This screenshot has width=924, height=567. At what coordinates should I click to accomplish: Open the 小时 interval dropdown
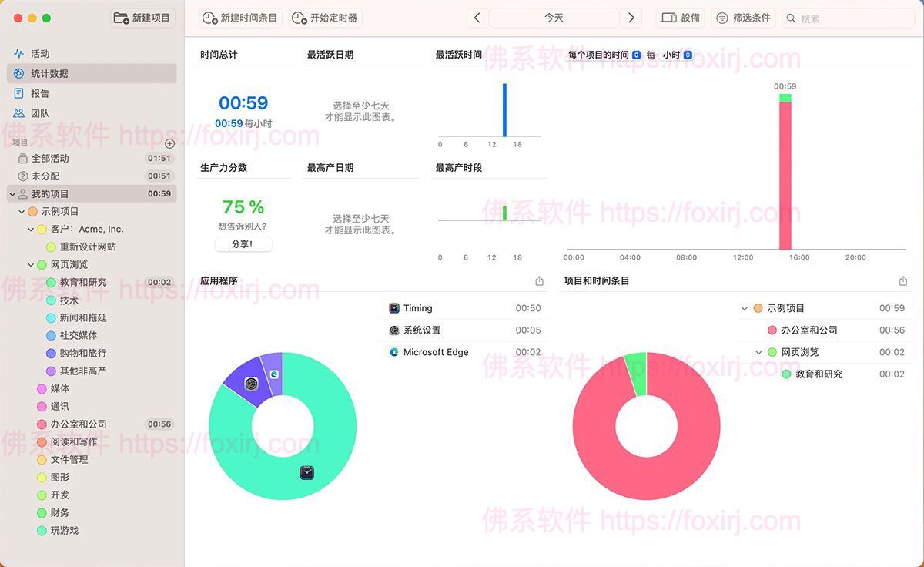688,55
